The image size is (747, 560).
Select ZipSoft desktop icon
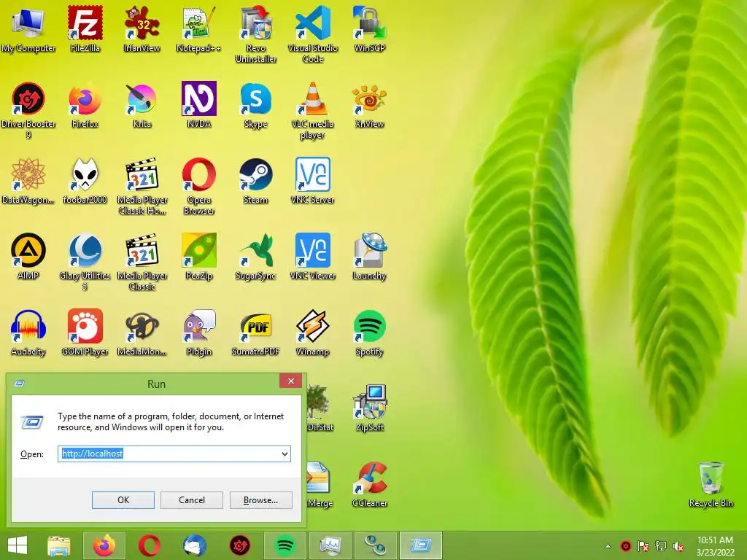369,408
